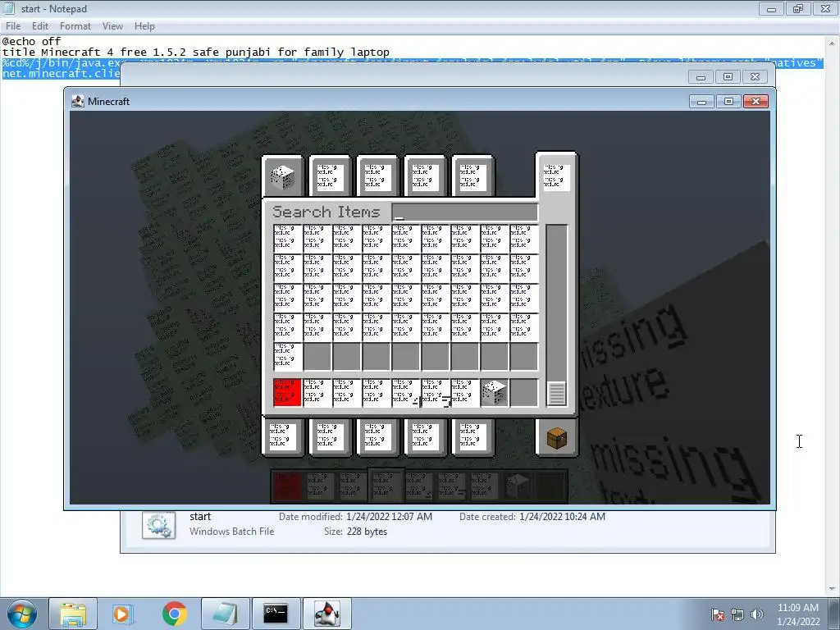The height and width of the screenshot is (630, 840).
Task: Open the creative tab showing a cube block
Action: 283,177
